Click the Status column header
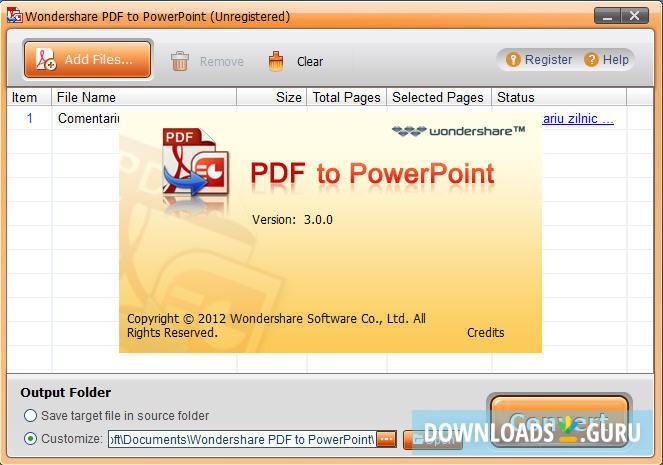Viewport: 663px width, 465px height. [x=559, y=97]
